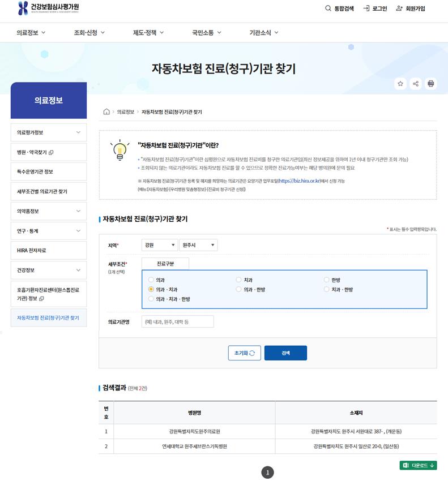Click the 초기화 reset button
The image size is (448, 481).
pos(244,353)
